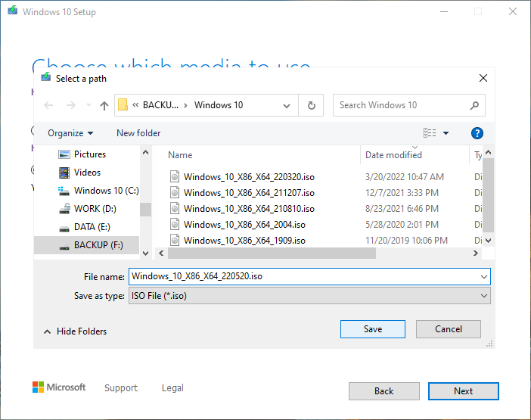531x420 pixels.
Task: Click the Select a path dialog title icon
Action: tap(46, 77)
